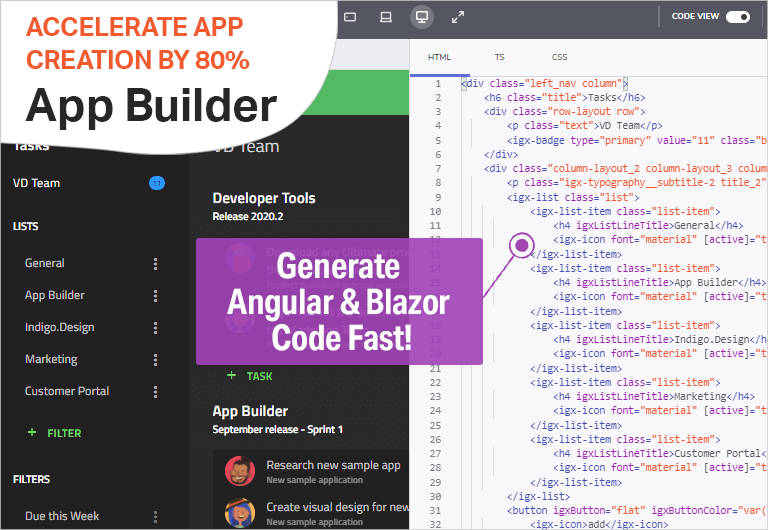Open the Due this Week more menu
This screenshot has height=530, width=768.
(155, 516)
